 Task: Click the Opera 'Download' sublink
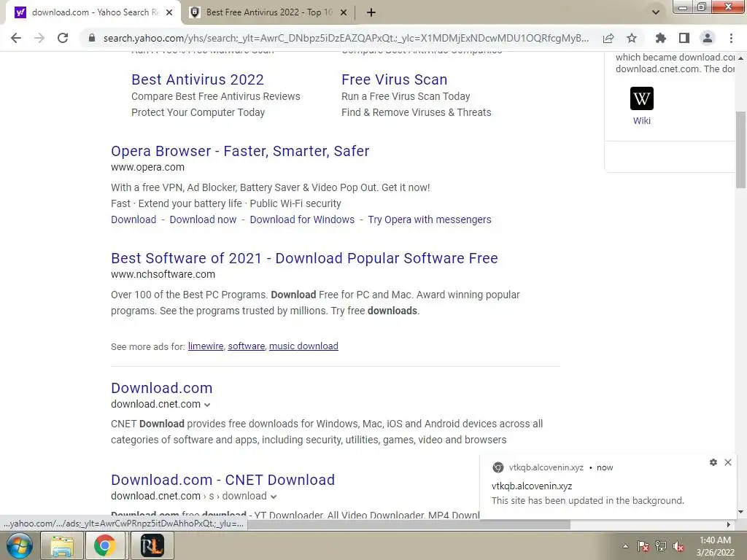pyautogui.click(x=133, y=219)
